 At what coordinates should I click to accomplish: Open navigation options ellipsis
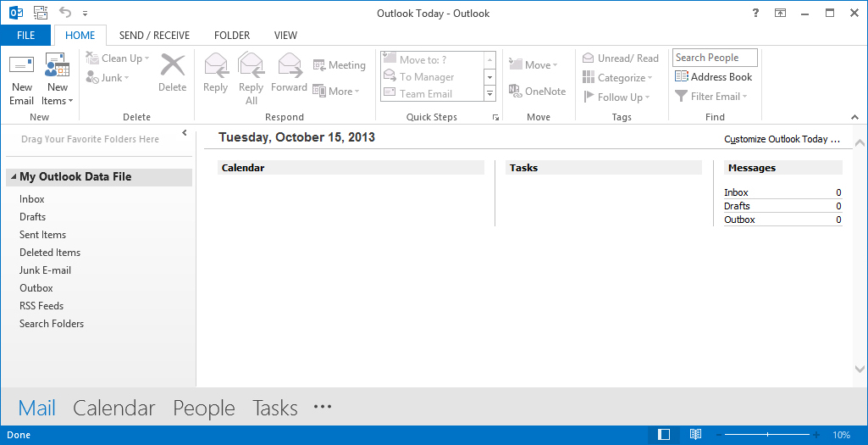tap(322, 407)
